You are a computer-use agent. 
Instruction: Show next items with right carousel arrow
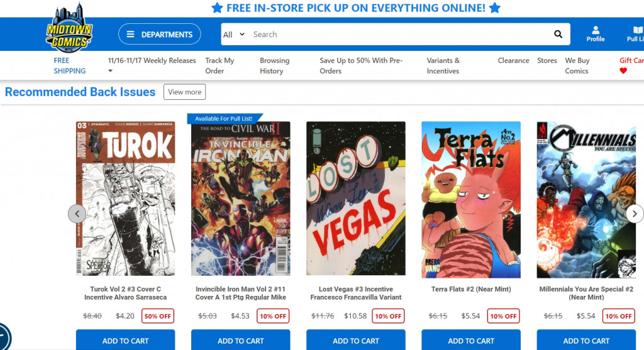(635, 214)
